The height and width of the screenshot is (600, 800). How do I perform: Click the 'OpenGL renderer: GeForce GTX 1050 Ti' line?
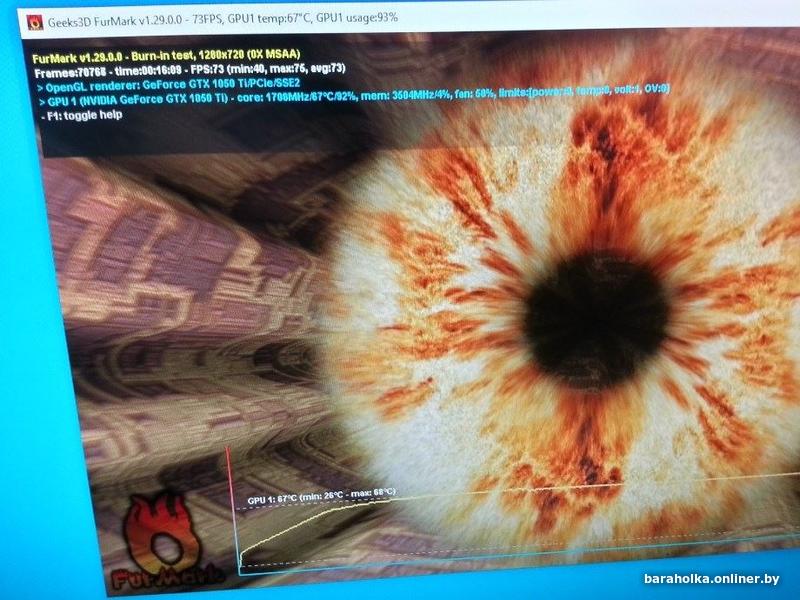tap(169, 85)
